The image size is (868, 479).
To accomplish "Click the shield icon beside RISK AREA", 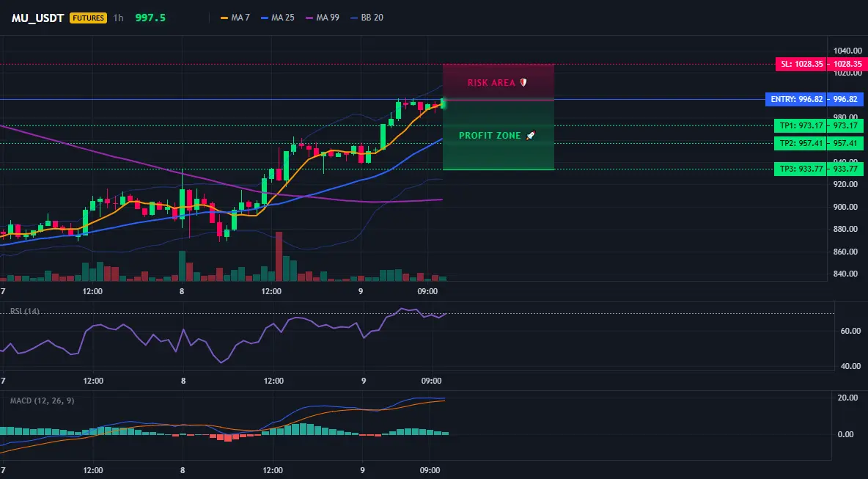I will [x=523, y=82].
